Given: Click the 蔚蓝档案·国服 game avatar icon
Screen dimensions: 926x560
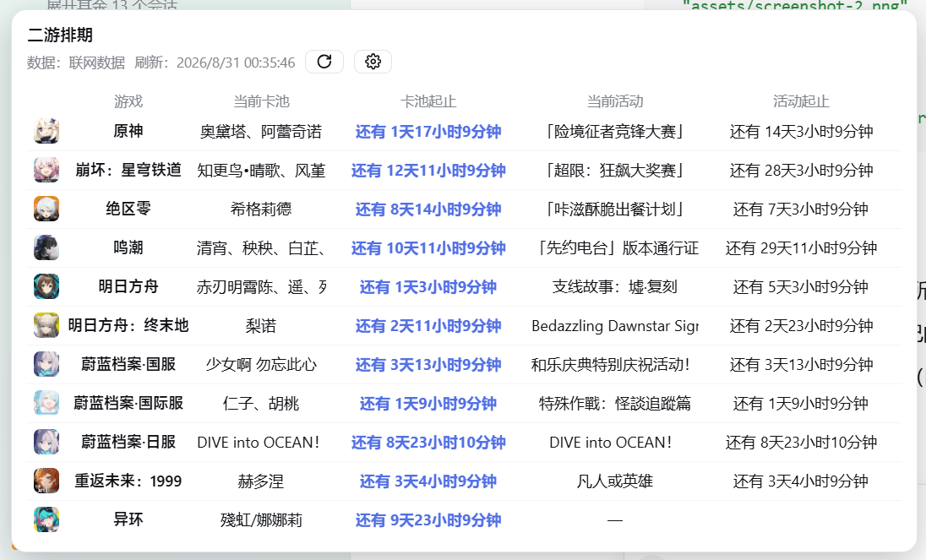Looking at the screenshot, I should coord(46,365).
